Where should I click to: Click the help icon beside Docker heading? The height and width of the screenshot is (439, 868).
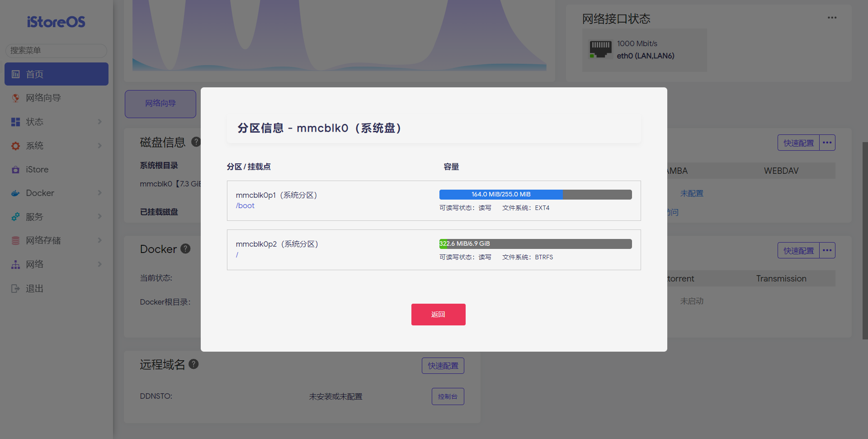[x=185, y=248]
